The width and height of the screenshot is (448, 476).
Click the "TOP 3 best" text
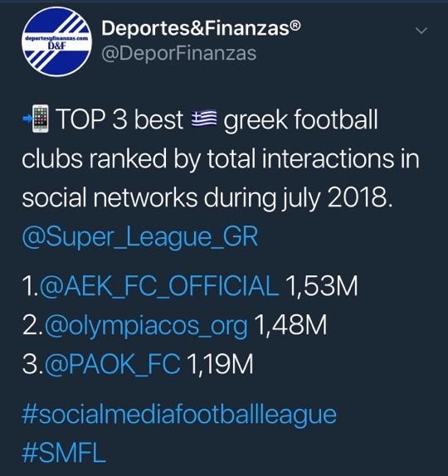click(119, 119)
